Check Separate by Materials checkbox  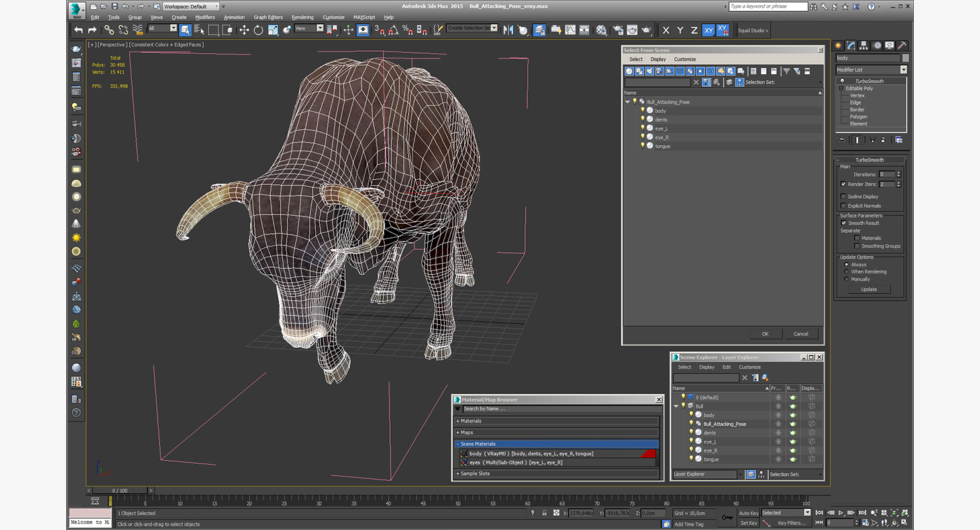pyautogui.click(x=857, y=238)
